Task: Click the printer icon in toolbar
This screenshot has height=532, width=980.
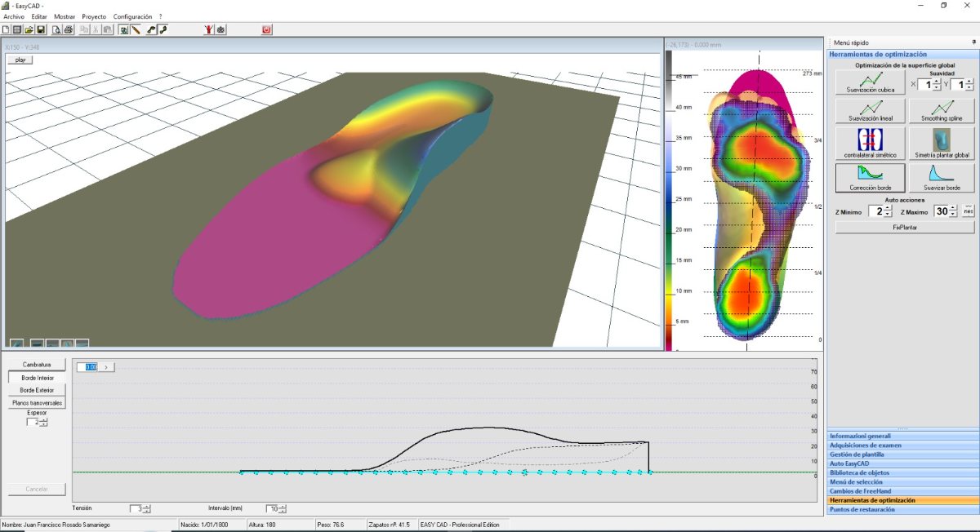Action: pyautogui.click(x=69, y=29)
